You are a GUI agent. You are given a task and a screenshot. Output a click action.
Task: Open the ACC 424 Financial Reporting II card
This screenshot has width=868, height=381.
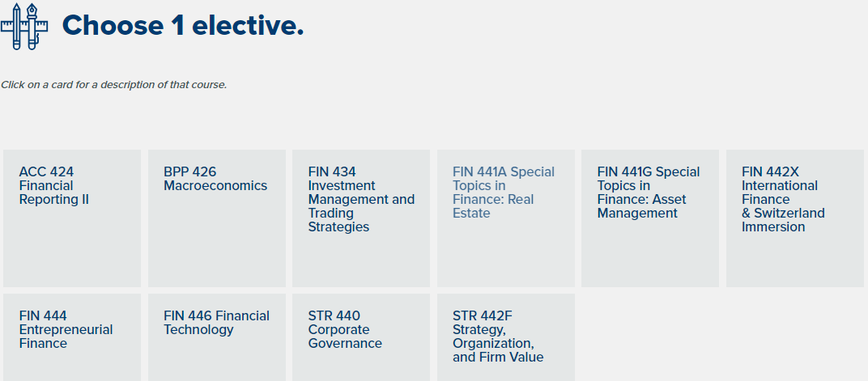pyautogui.click(x=72, y=218)
